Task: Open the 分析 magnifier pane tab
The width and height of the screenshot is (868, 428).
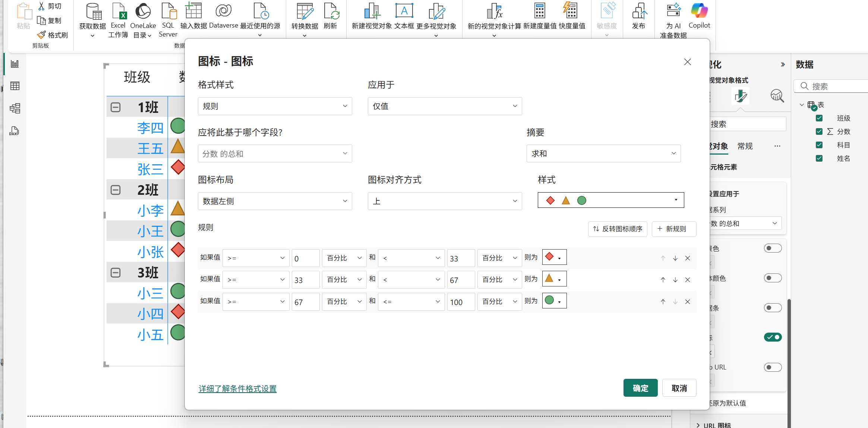Action: tap(777, 96)
